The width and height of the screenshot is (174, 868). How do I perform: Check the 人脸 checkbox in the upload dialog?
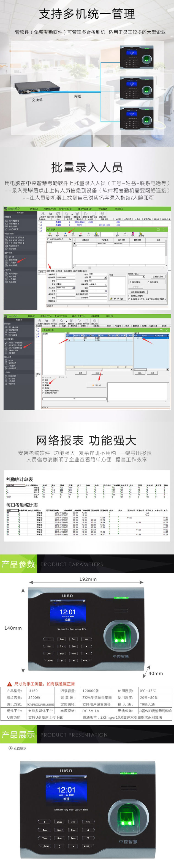43,383
